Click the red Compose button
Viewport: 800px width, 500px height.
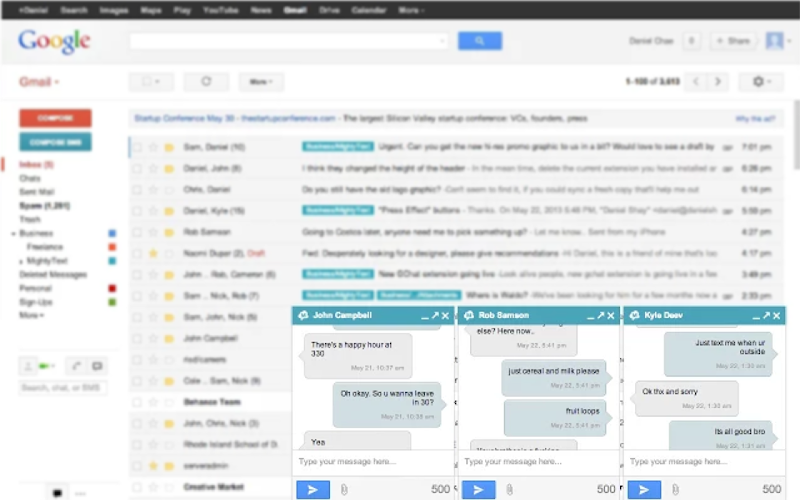click(x=56, y=118)
